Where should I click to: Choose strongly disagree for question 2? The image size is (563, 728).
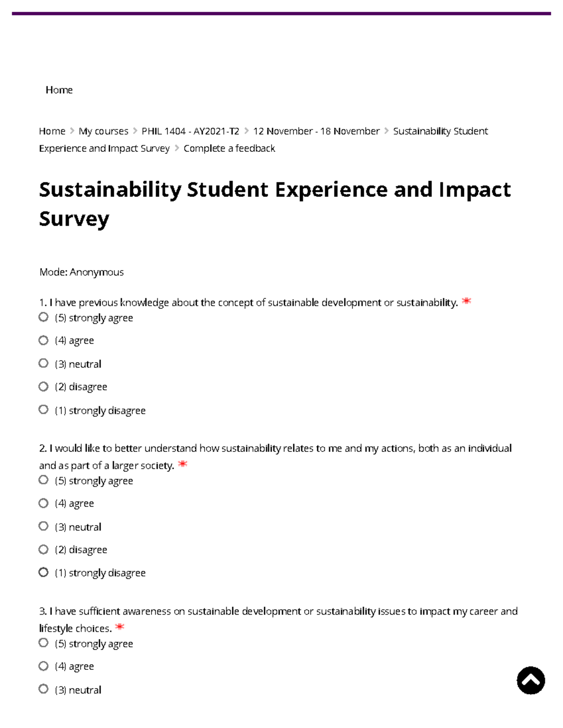click(44, 572)
